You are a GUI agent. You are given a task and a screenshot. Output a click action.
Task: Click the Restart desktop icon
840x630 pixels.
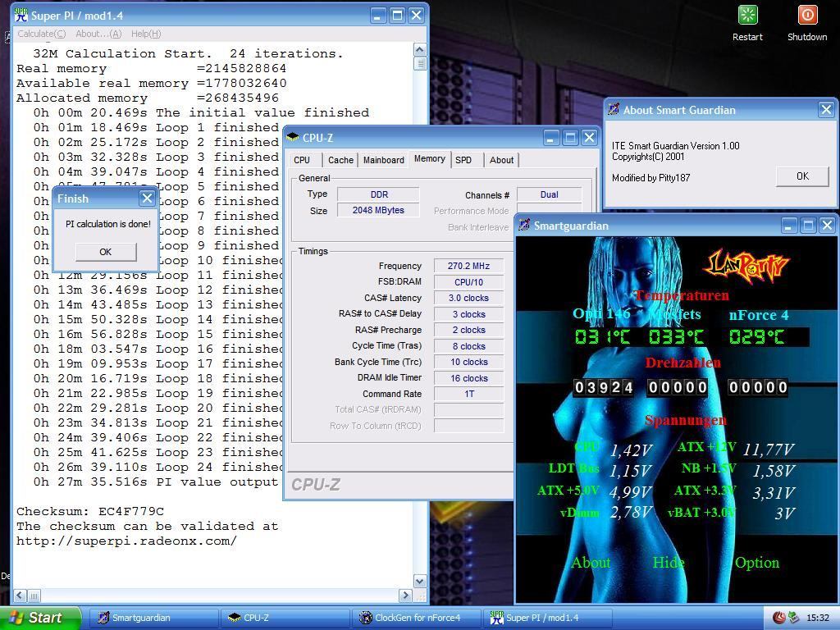(x=747, y=15)
